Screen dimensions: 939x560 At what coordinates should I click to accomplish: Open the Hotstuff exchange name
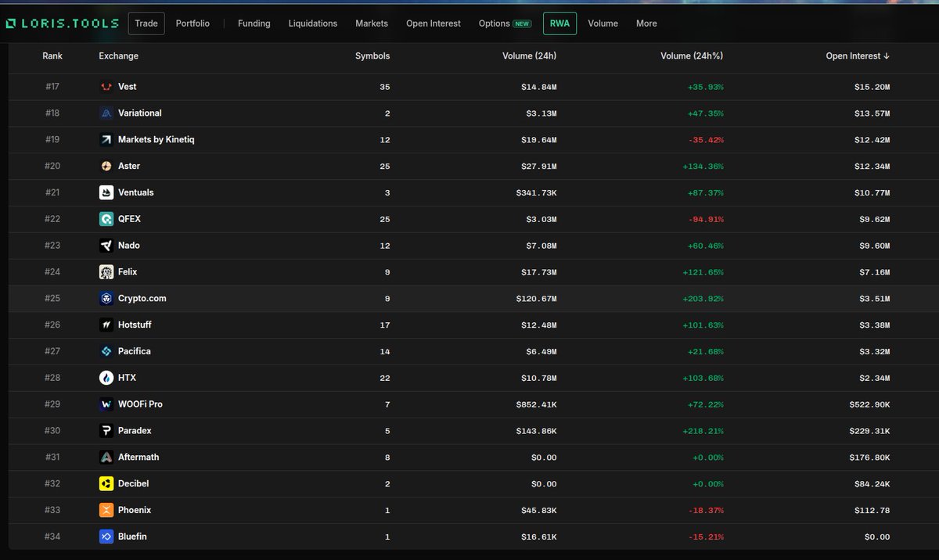click(137, 325)
